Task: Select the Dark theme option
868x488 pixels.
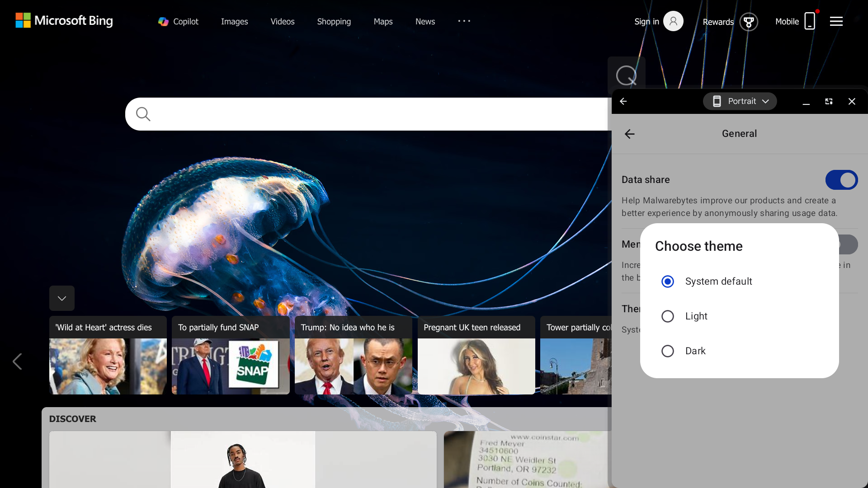Action: [739, 351]
